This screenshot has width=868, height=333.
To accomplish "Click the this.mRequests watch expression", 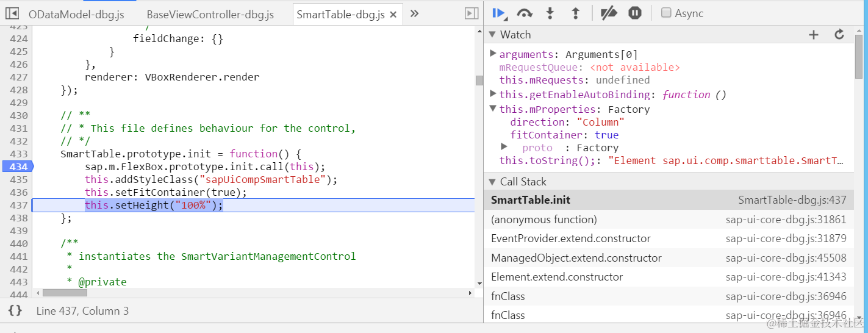I will coord(575,80).
